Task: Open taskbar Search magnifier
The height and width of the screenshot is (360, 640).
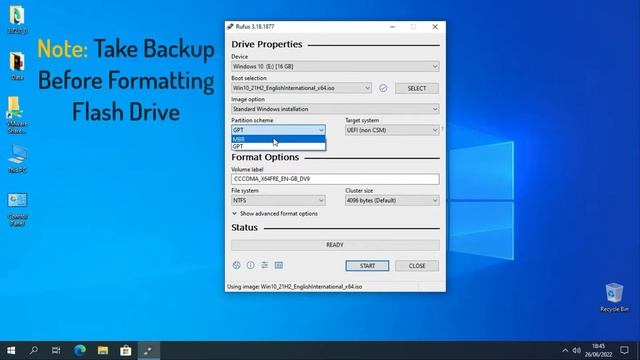Action: (34, 350)
